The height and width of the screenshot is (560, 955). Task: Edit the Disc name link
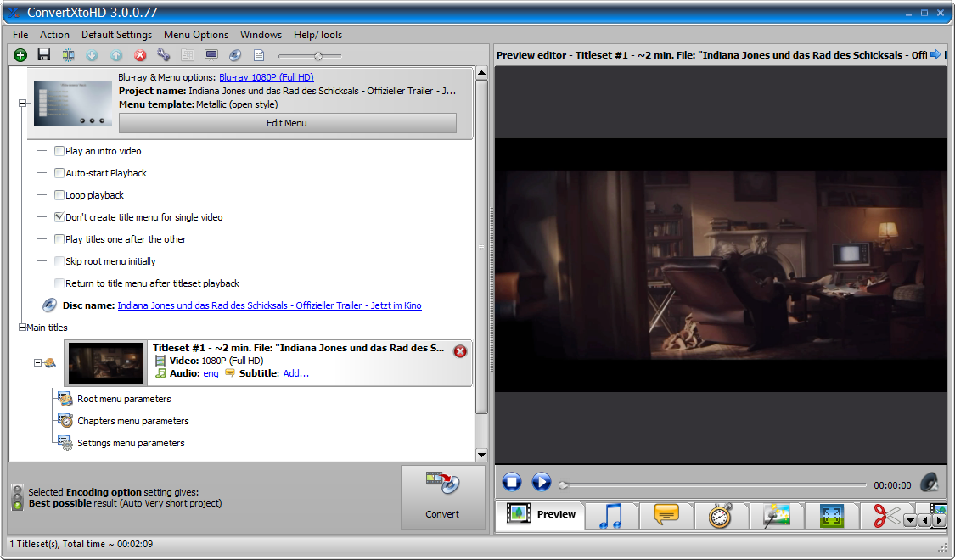(269, 305)
